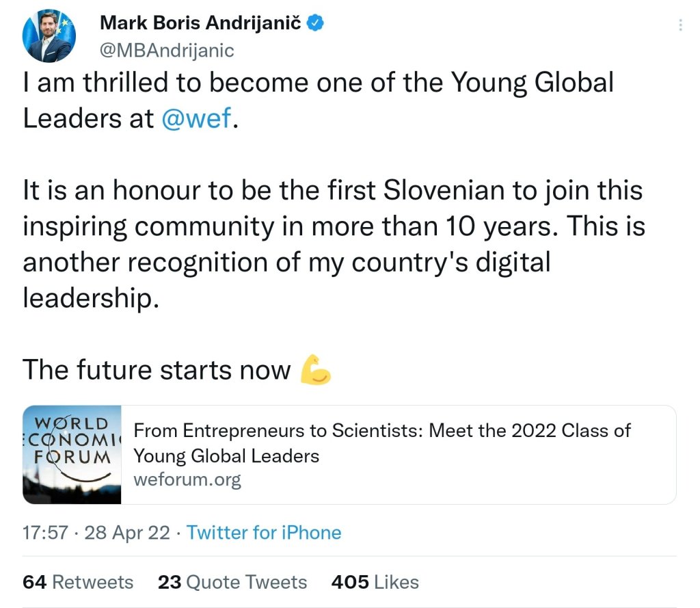Image resolution: width=700 pixels, height=608 pixels.
Task: Click the weforum.org domain text
Action: [187, 479]
